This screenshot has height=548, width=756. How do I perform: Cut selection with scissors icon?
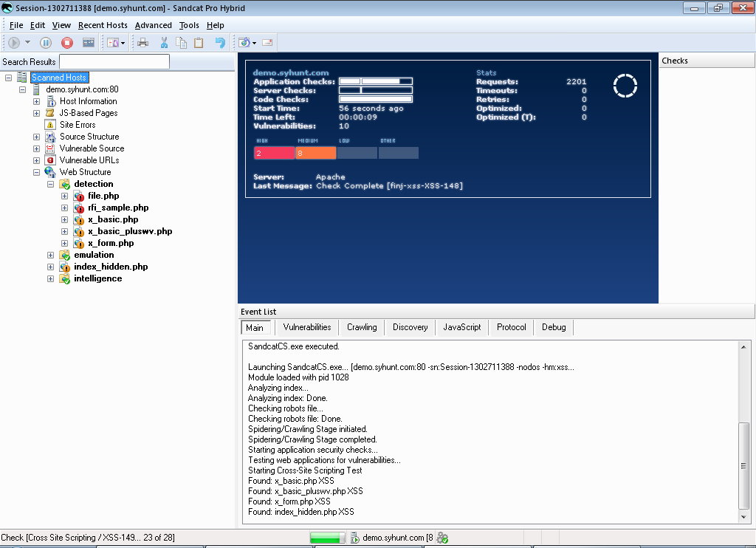point(164,43)
